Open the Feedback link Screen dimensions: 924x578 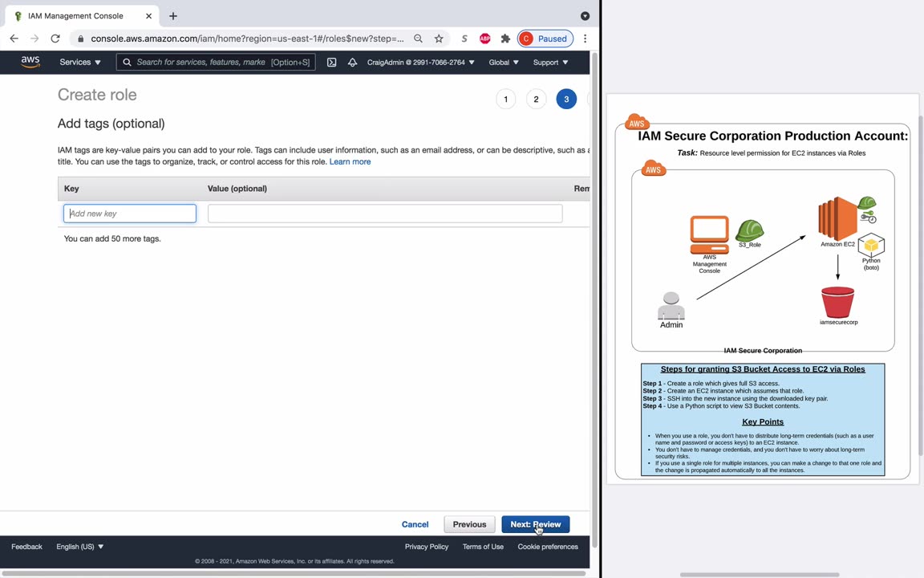[x=26, y=547]
